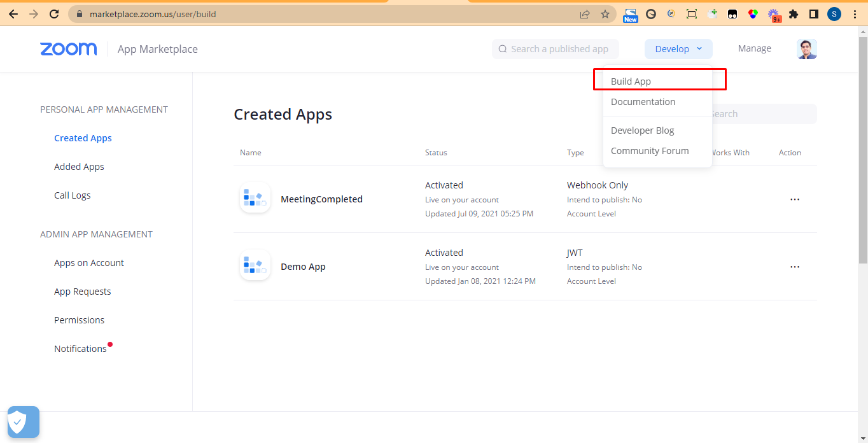Open actions menu for MeetingCompleted

tap(794, 199)
